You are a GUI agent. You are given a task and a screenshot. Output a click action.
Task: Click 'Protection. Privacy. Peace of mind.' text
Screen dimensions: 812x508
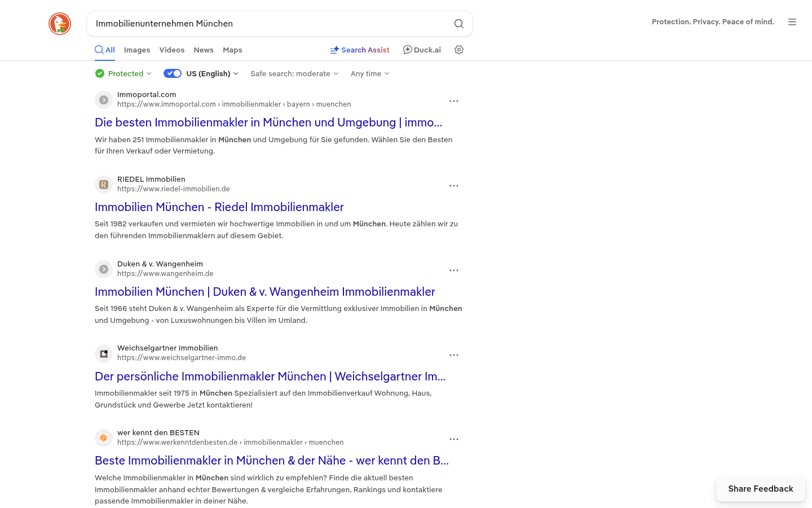(x=713, y=22)
